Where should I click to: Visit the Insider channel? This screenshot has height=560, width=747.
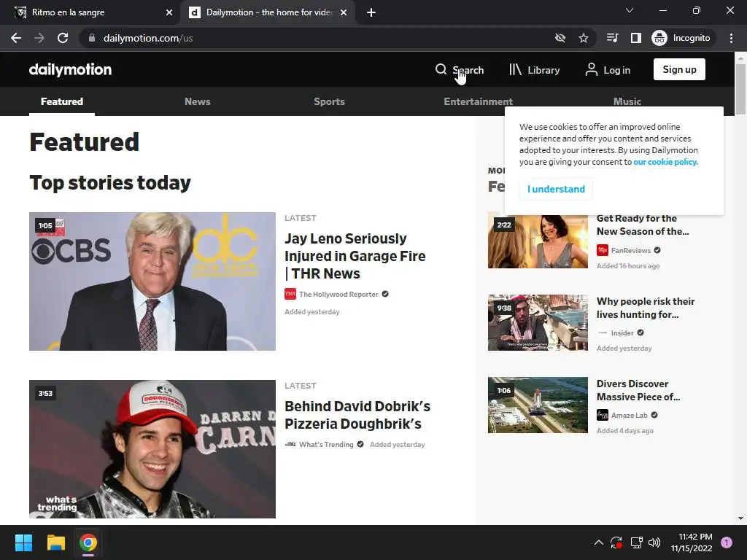pos(622,332)
